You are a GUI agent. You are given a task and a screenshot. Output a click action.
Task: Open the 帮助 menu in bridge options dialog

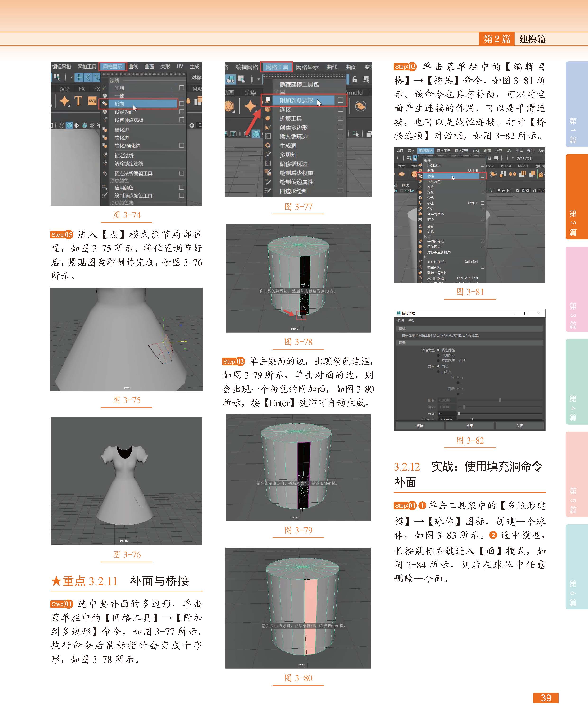tap(411, 321)
